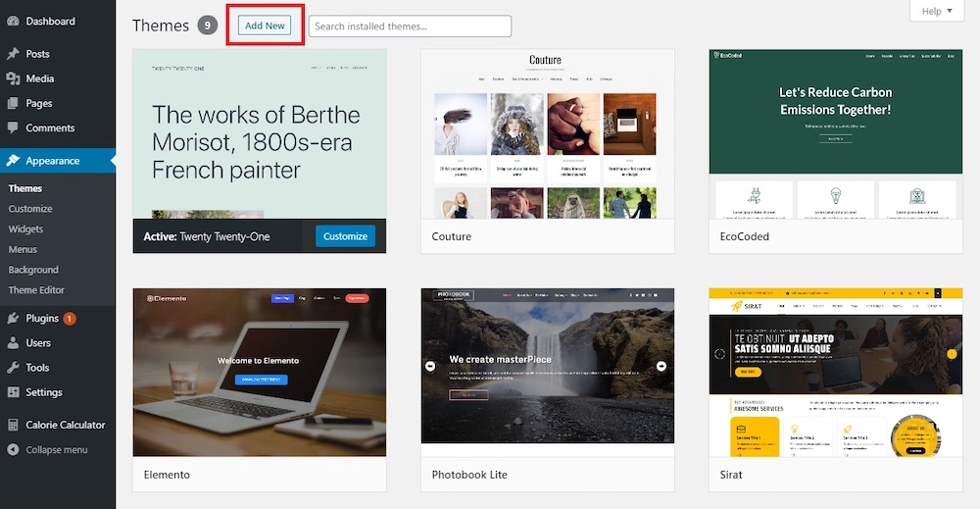This screenshot has width=980, height=509.
Task: Click the Dashboard gauge icon
Action: coord(13,22)
